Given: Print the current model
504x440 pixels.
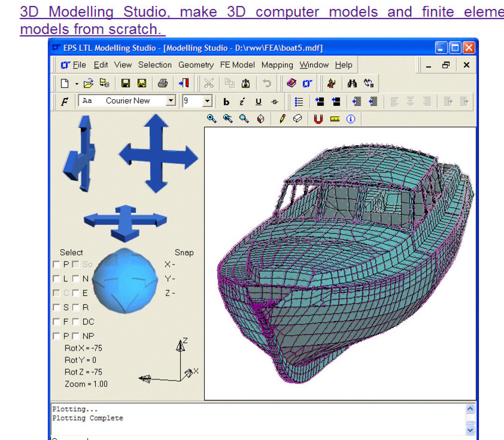Looking at the screenshot, I should pos(162,83).
